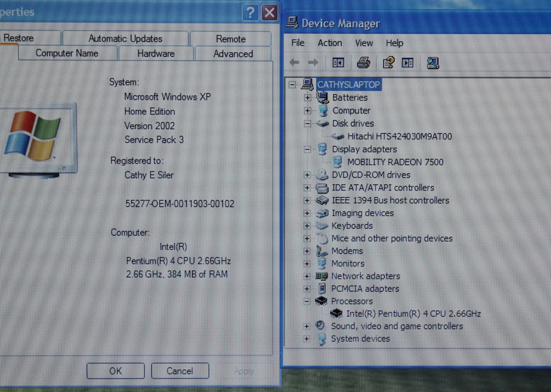Click the Batteries category icon
551x392 pixels.
click(323, 97)
